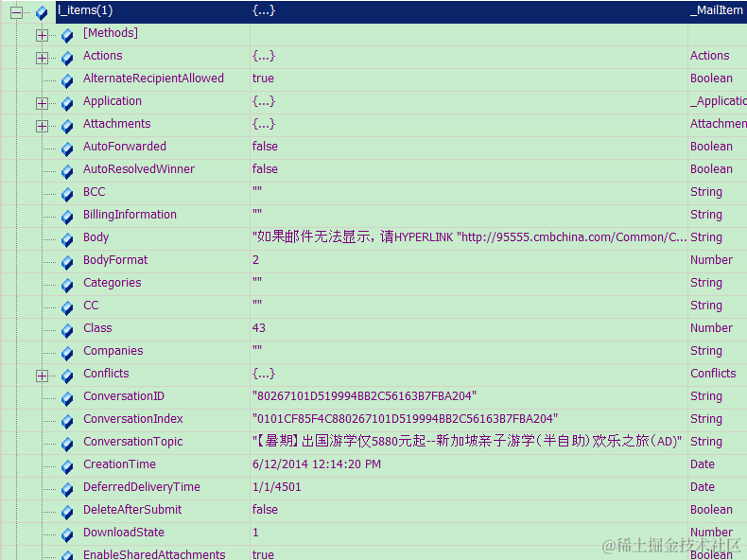Select the Class property name

(x=97, y=328)
